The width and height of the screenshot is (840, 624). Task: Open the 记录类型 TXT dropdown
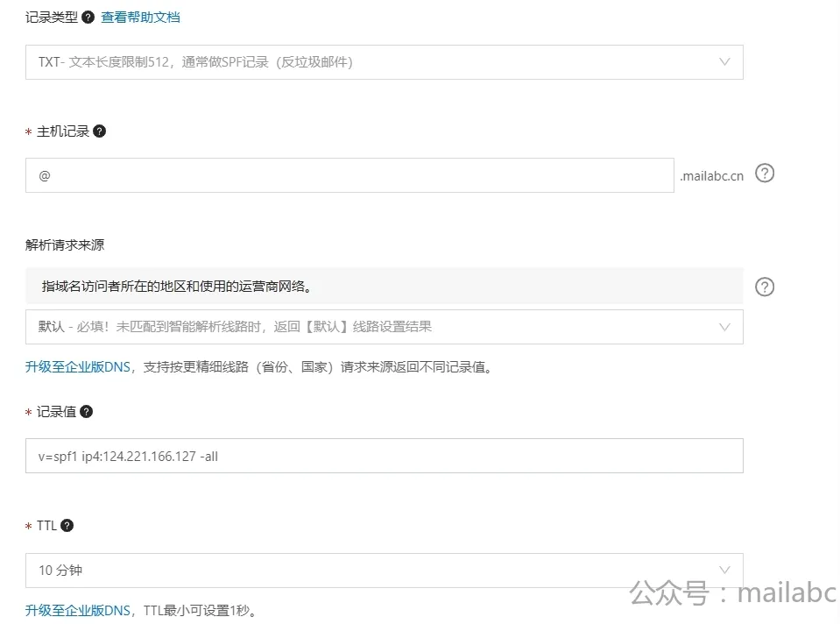tap(385, 62)
